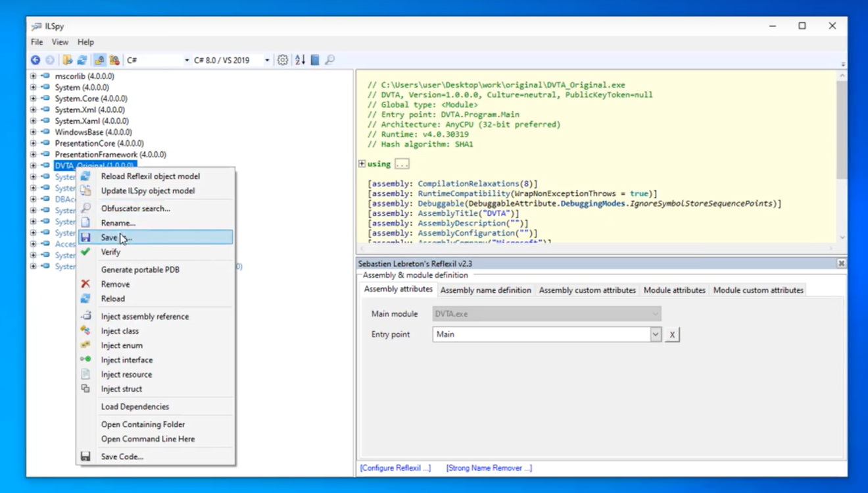Expand the DVTA_Original assembly node
The height and width of the screenshot is (493, 868).
point(33,166)
